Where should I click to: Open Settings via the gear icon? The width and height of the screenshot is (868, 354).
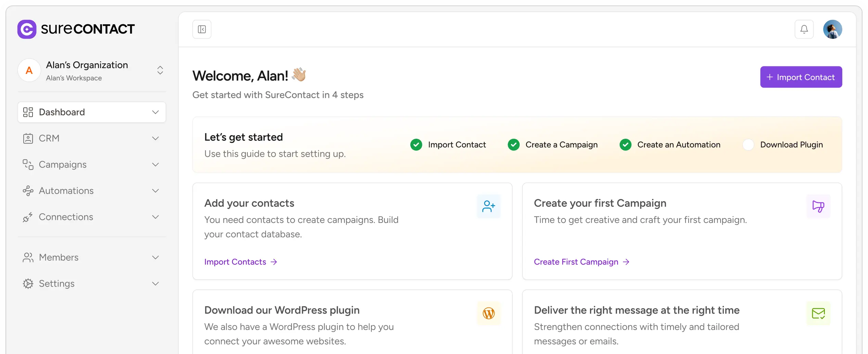click(28, 283)
